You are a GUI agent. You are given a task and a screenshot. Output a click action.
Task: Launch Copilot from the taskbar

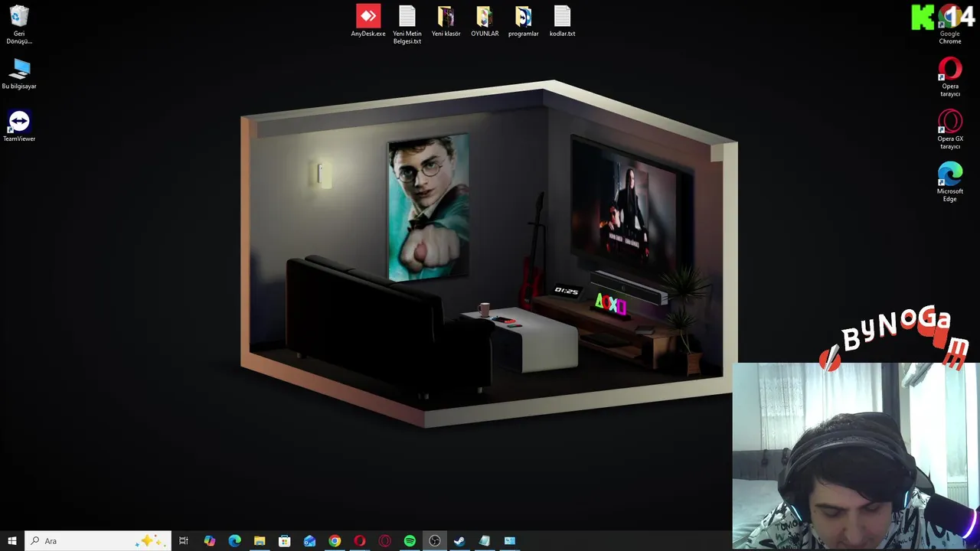[x=210, y=541]
